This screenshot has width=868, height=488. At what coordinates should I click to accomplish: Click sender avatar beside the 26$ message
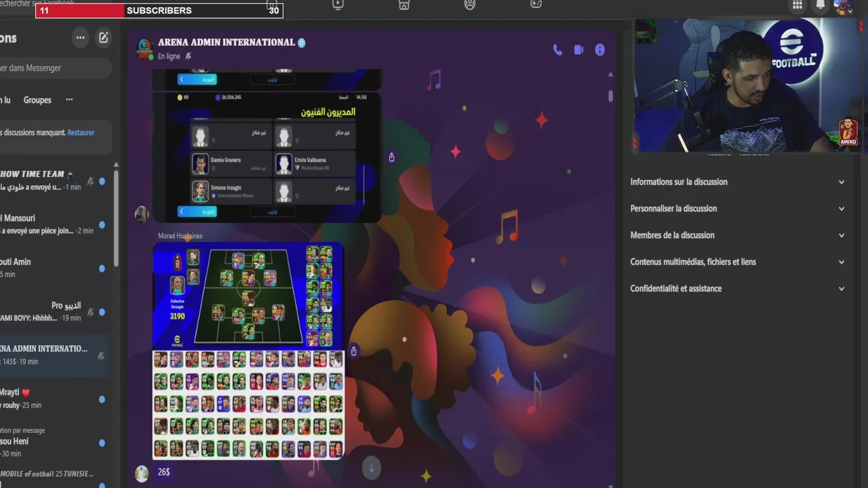(142, 473)
